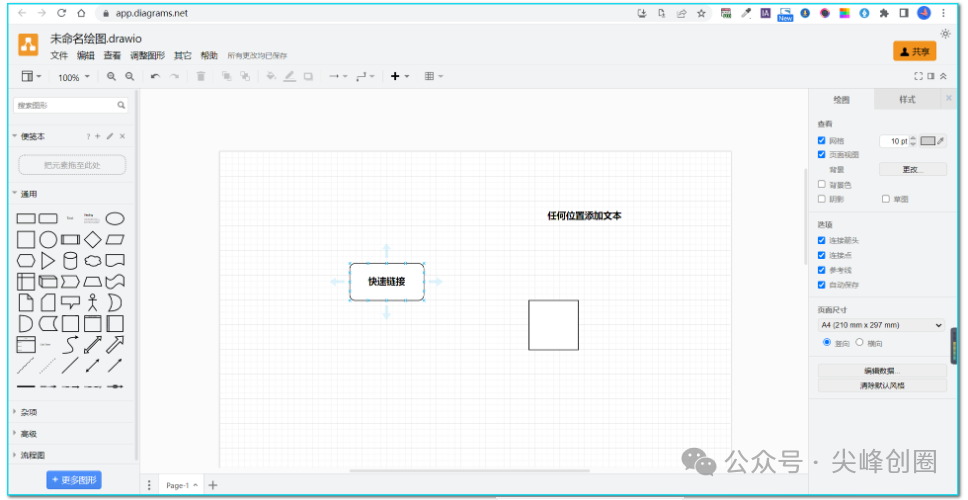Open the 100% zoom dropdown
968x500 pixels.
[x=73, y=77]
